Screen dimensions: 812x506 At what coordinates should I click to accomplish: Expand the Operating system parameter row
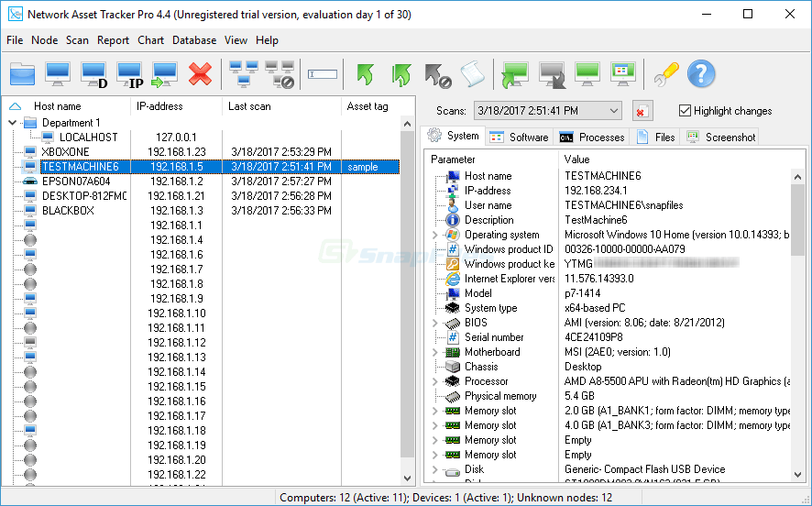(435, 235)
